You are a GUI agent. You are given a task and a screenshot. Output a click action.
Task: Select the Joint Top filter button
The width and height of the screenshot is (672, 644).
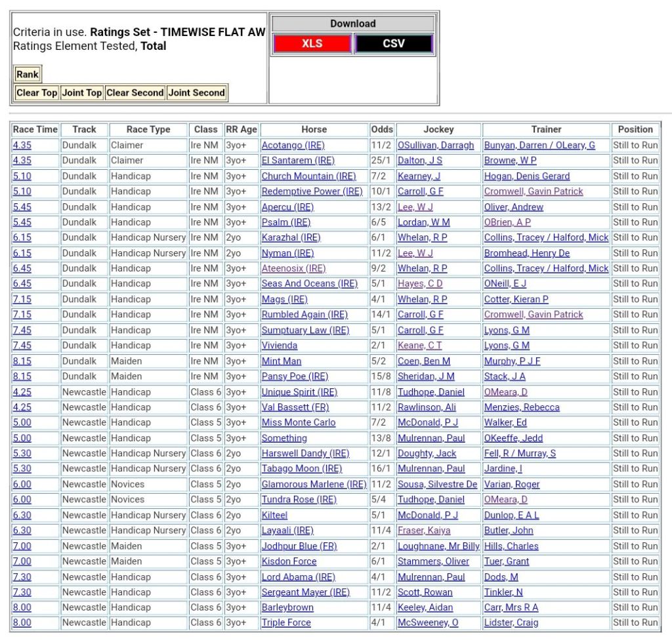[x=81, y=92]
